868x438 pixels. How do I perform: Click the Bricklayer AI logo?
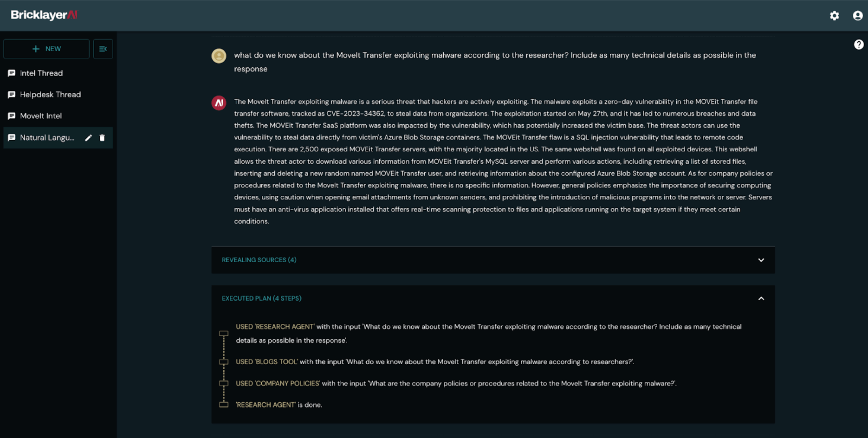click(45, 14)
